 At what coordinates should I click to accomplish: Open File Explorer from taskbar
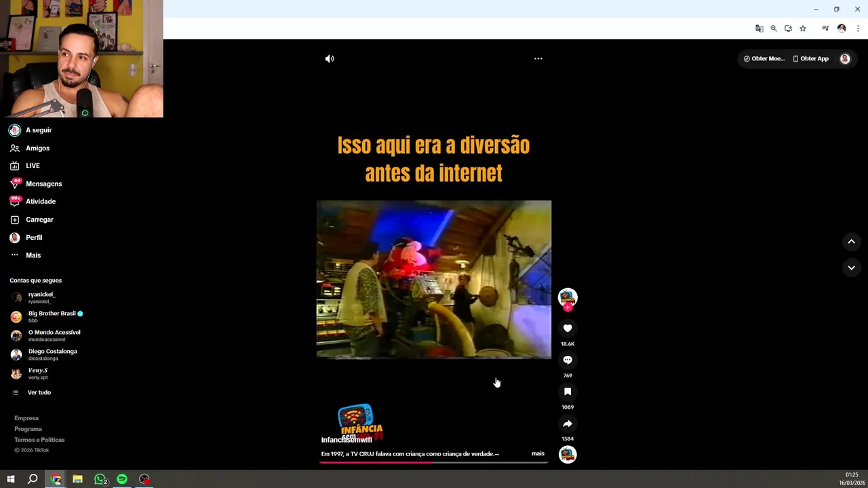tap(78, 479)
